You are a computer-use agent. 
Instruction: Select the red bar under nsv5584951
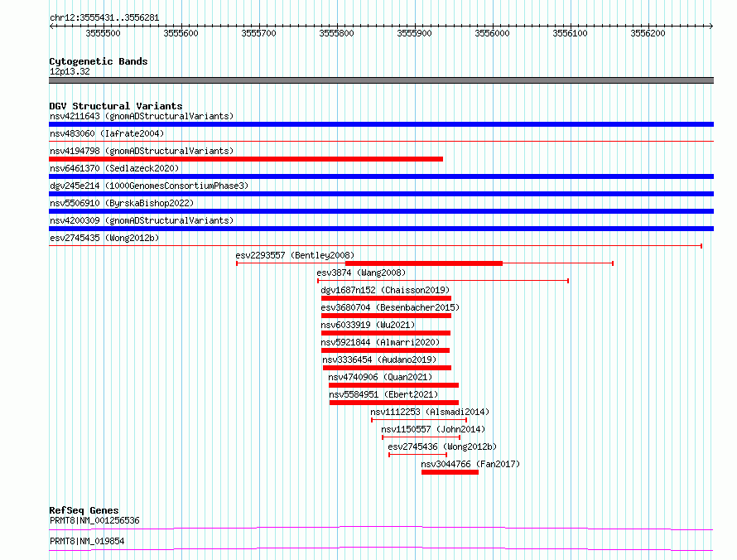[394, 403]
